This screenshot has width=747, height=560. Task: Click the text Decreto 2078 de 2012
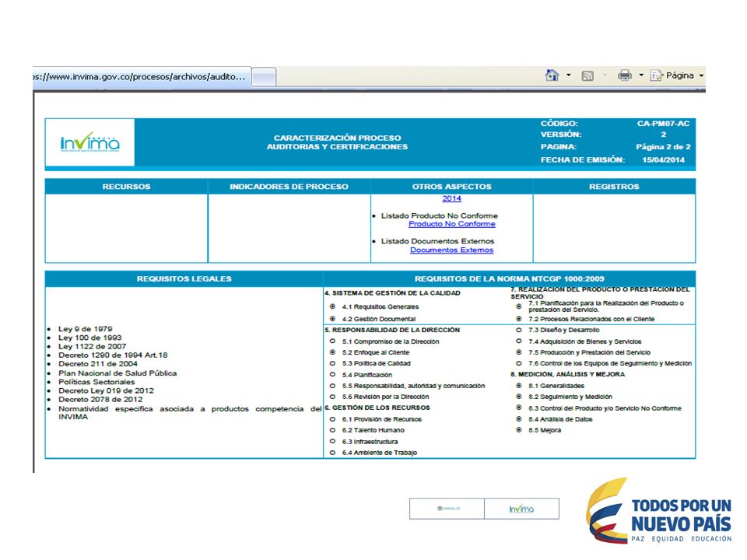click(100, 400)
